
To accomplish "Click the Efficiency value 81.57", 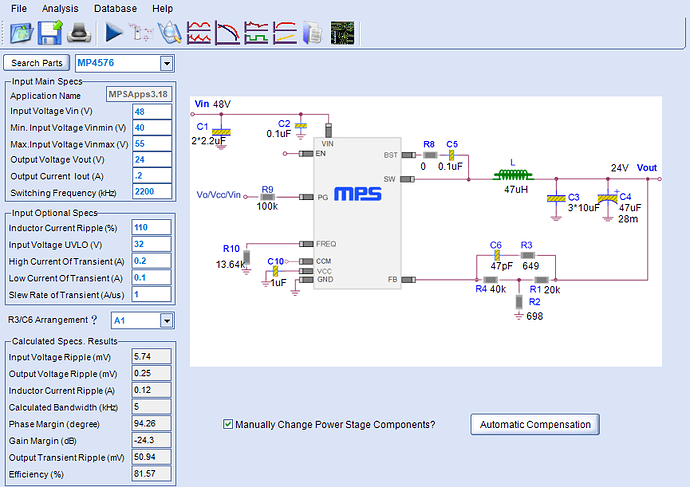I will pyautogui.click(x=151, y=473).
